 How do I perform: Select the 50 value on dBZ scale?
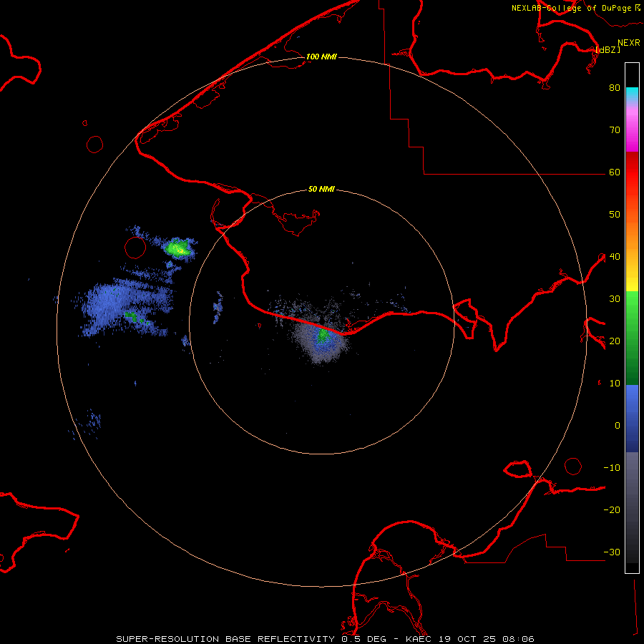pyautogui.click(x=615, y=215)
